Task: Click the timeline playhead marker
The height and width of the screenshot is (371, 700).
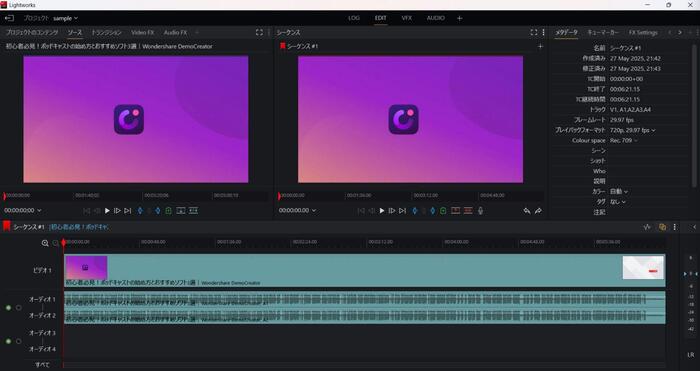Action: [63, 242]
